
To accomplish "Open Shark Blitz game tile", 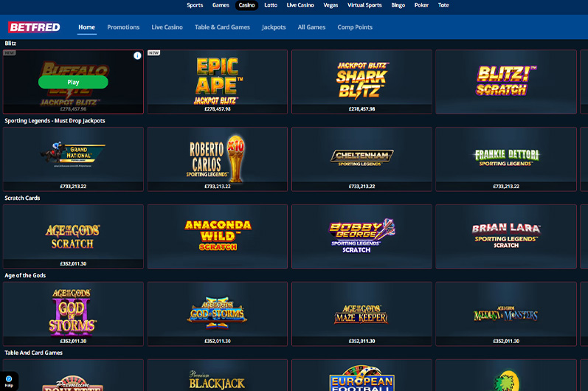I will [x=362, y=82].
